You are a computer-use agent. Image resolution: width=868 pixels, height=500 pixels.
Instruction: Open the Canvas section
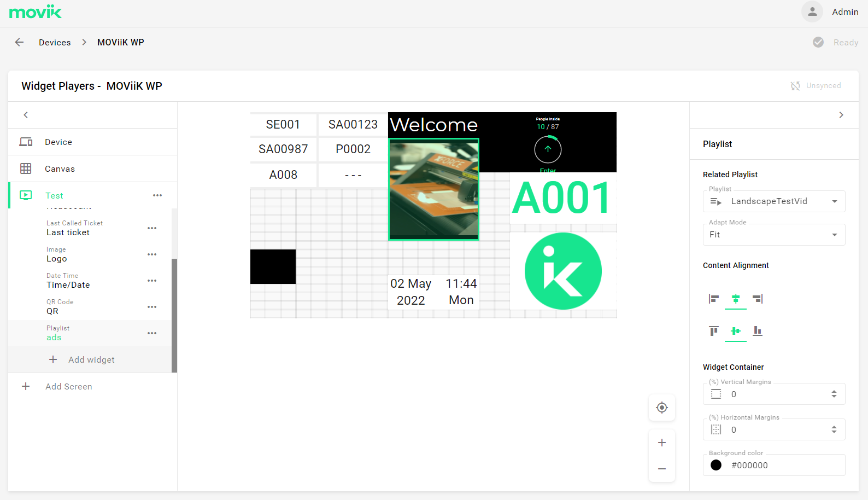point(93,168)
